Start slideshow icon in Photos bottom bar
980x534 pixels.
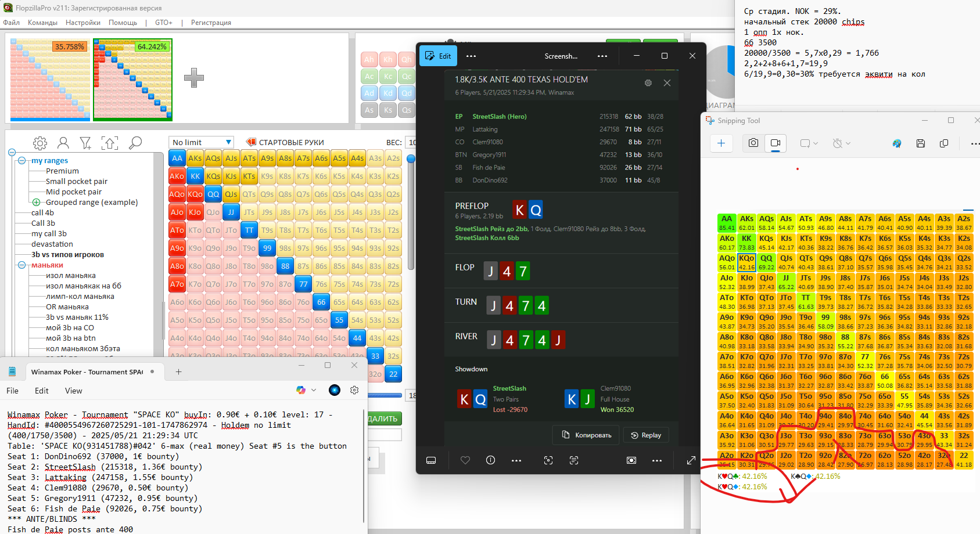631,460
